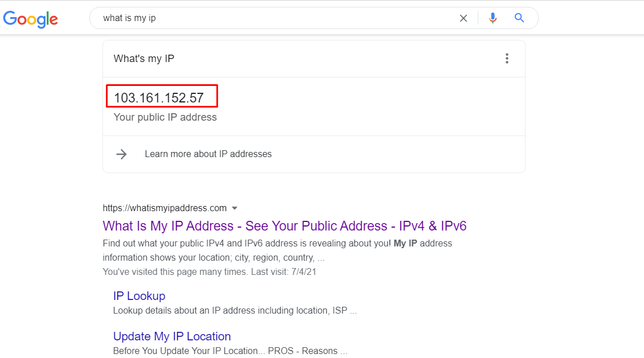The width and height of the screenshot is (644, 358).
Task: Click the 'What's my IP' card heading
Action: click(144, 59)
